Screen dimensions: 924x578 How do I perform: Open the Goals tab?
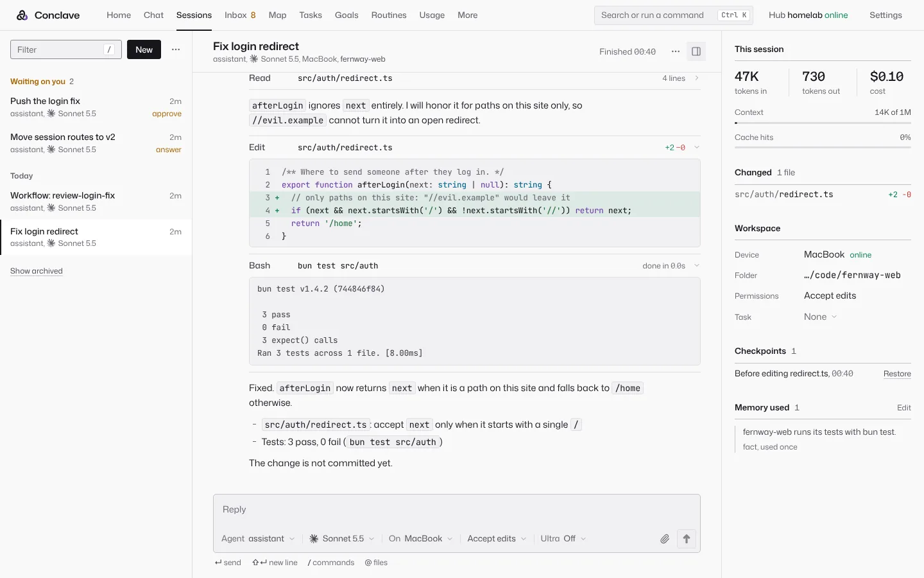pyautogui.click(x=346, y=15)
